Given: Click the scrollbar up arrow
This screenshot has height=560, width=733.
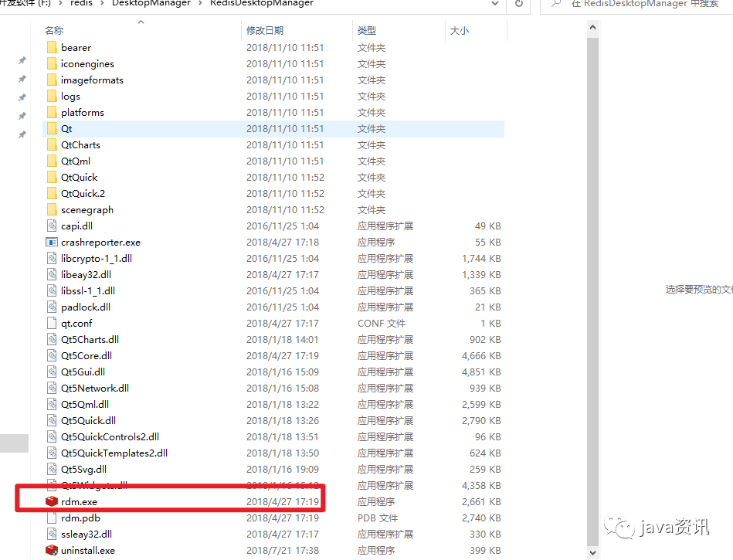Looking at the screenshot, I should pyautogui.click(x=592, y=28).
